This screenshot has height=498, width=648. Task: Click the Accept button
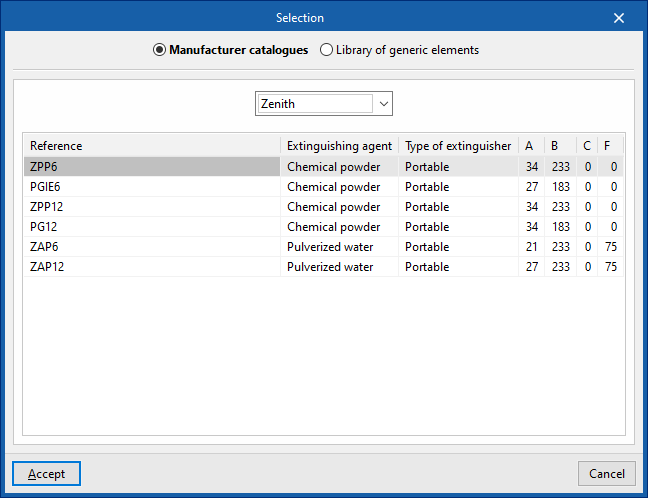click(x=46, y=473)
